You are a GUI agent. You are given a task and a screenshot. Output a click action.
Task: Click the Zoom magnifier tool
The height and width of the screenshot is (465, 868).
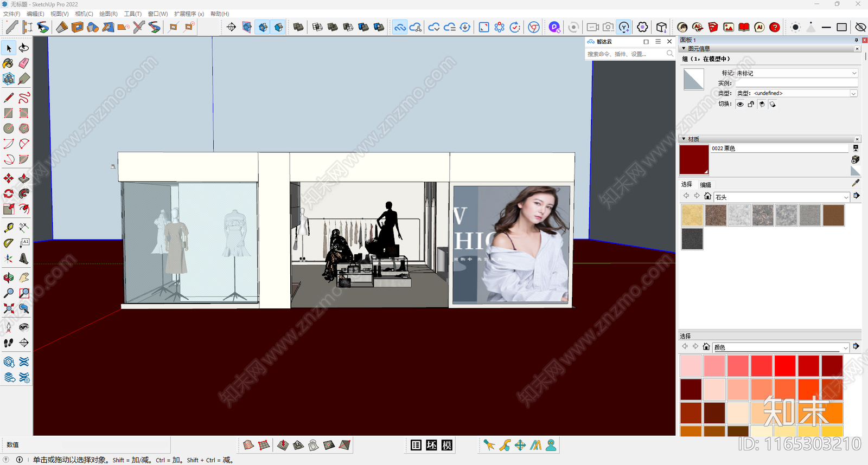[9, 293]
